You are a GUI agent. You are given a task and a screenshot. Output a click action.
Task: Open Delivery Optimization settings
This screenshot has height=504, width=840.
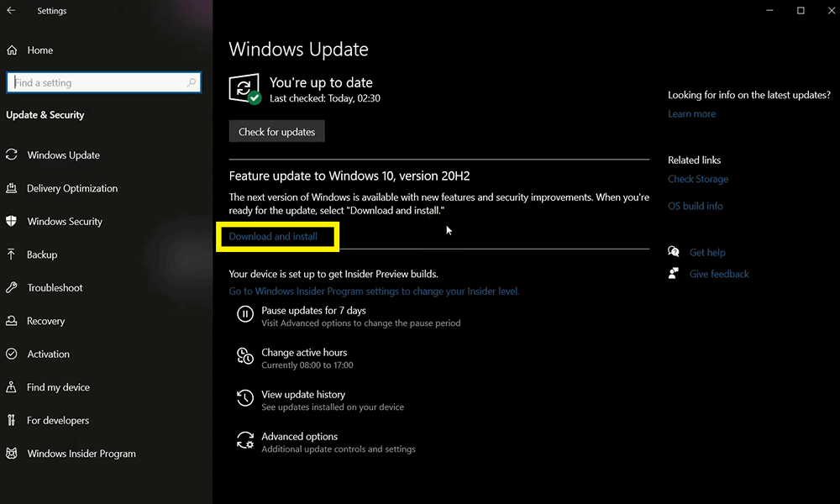coord(72,188)
